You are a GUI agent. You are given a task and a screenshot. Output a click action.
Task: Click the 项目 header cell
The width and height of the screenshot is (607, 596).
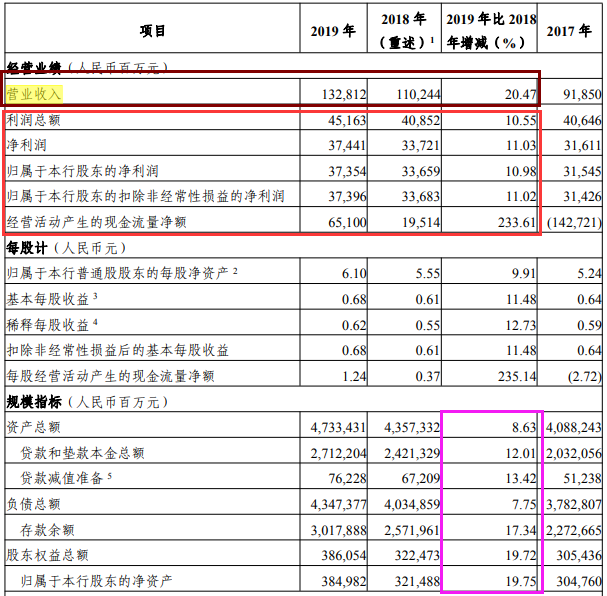(153, 31)
